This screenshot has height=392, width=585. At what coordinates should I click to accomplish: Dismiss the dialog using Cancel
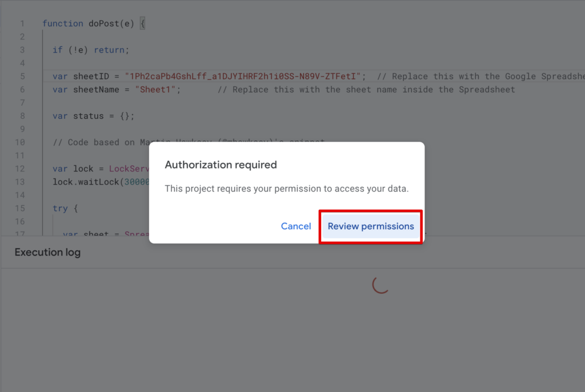point(295,226)
